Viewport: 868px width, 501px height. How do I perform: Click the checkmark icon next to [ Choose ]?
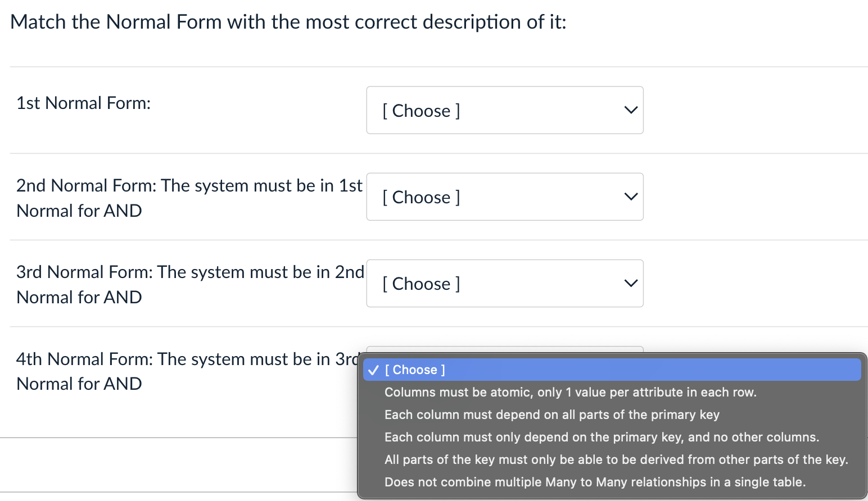pos(373,370)
